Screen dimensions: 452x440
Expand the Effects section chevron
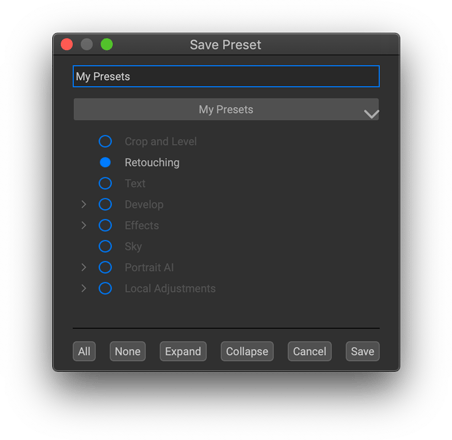click(x=84, y=225)
